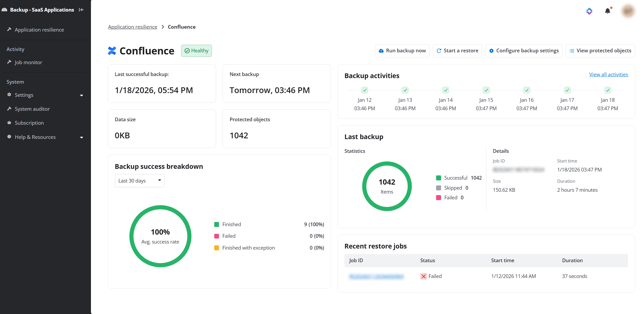Image resolution: width=644 pixels, height=314 pixels.
Task: Click the Job monitor wrench icon
Action: (x=9, y=62)
